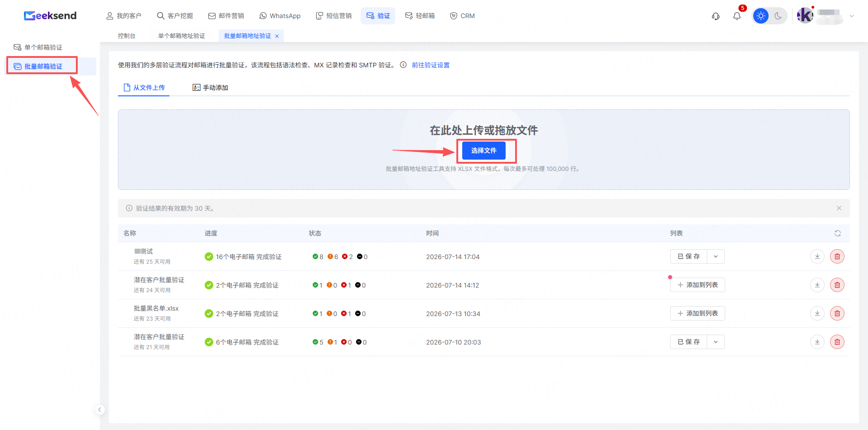Click the Geeksend logo
Screen dimensions: 868x430
click(x=50, y=16)
